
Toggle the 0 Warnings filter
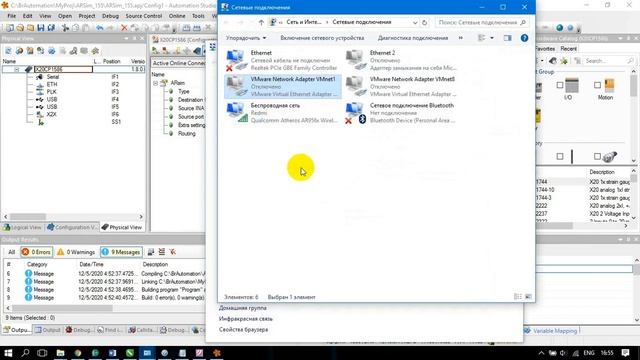pos(76,252)
